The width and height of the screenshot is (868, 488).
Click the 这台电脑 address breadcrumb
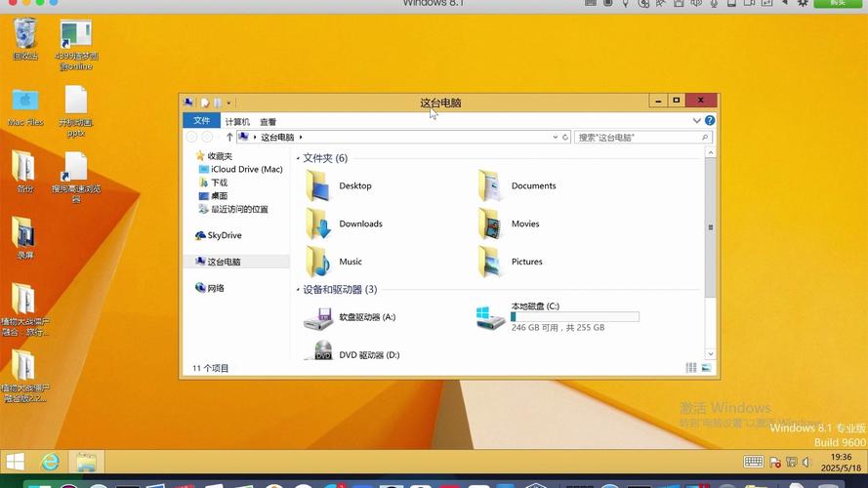(277, 138)
